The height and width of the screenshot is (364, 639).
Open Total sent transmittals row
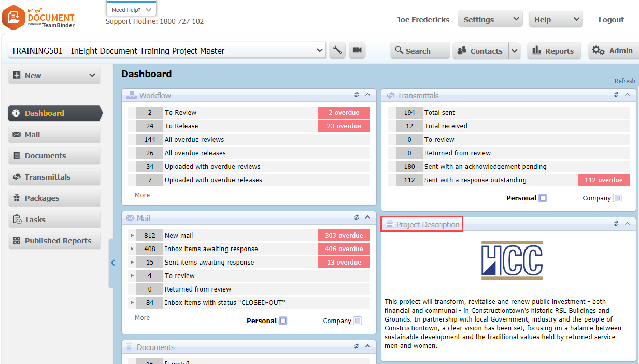[x=508, y=112]
